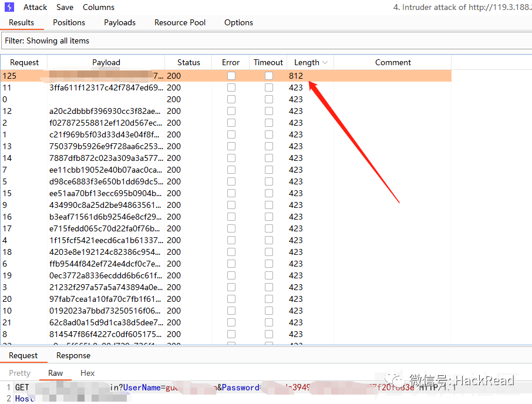
Task: Open the Save menu
Action: pos(65,7)
